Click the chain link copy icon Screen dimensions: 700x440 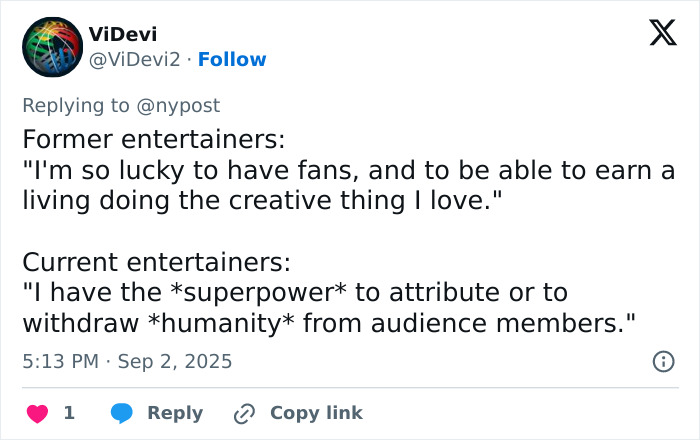[244, 413]
